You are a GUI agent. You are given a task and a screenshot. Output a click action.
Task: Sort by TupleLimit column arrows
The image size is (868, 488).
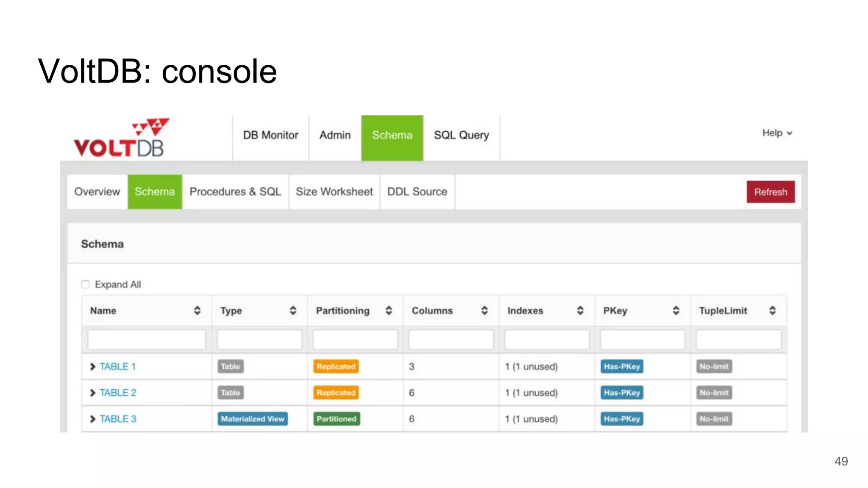click(773, 311)
